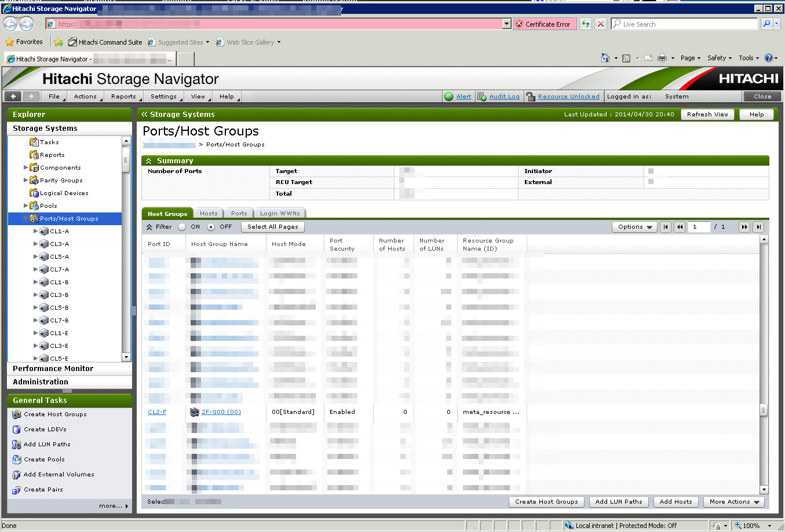Click the Hitachi Command Suite favorite
785x532 pixels.
click(x=105, y=42)
